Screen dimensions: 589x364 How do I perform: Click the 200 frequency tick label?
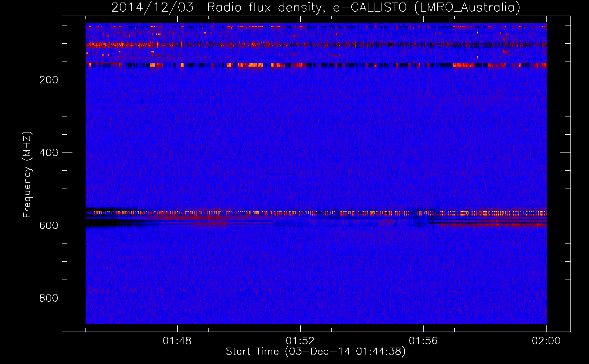(49, 80)
